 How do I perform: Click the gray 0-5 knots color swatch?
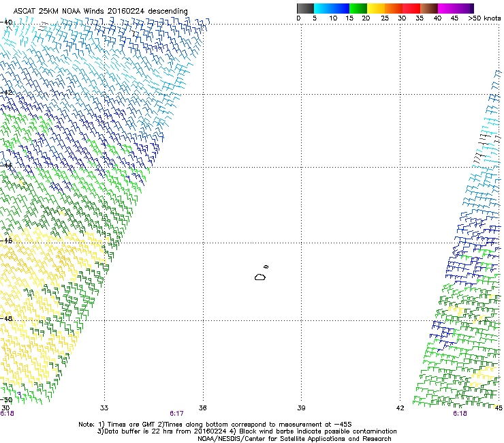pyautogui.click(x=305, y=8)
